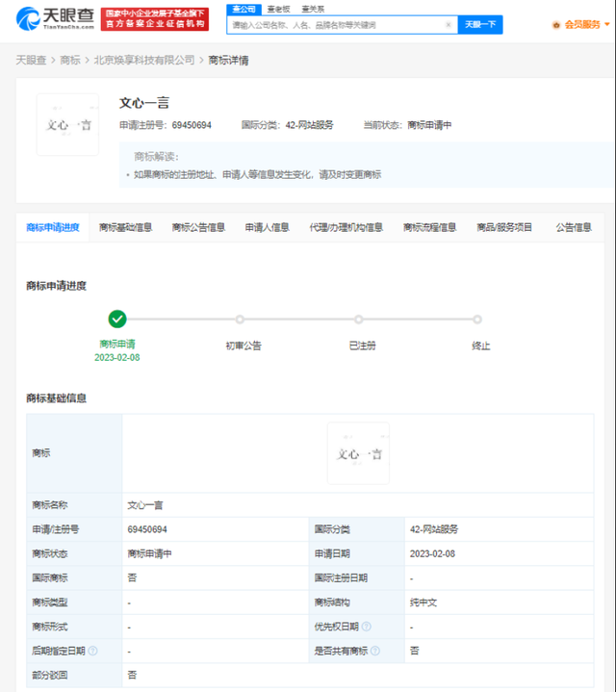Click the 终止 progress step marker
This screenshot has height=692, width=616.
tap(477, 320)
